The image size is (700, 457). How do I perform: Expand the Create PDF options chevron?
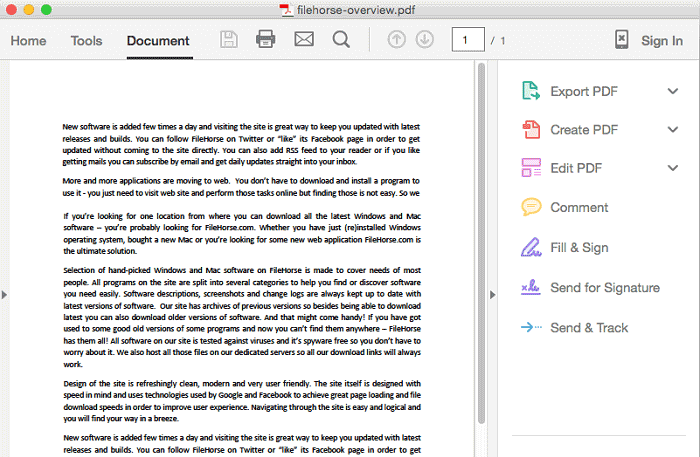672,130
